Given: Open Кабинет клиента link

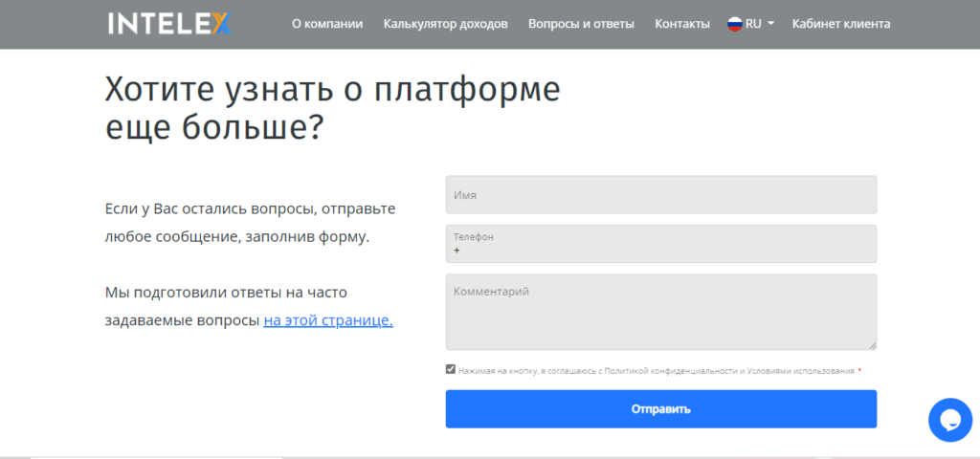Looking at the screenshot, I should [841, 24].
